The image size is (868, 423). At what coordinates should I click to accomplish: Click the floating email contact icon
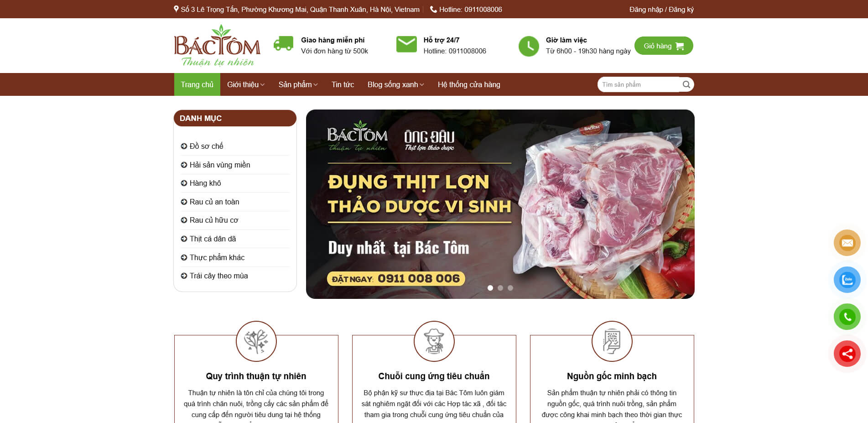pos(847,243)
